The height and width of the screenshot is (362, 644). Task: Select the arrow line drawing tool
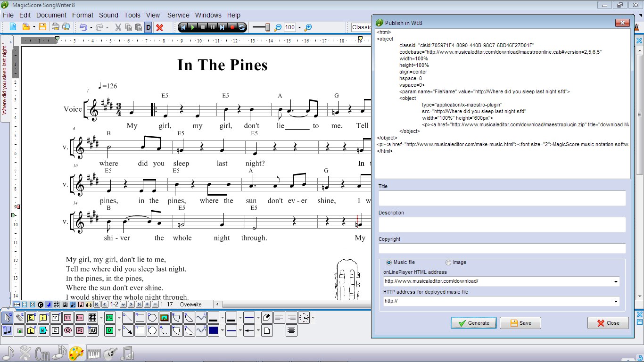(127, 330)
